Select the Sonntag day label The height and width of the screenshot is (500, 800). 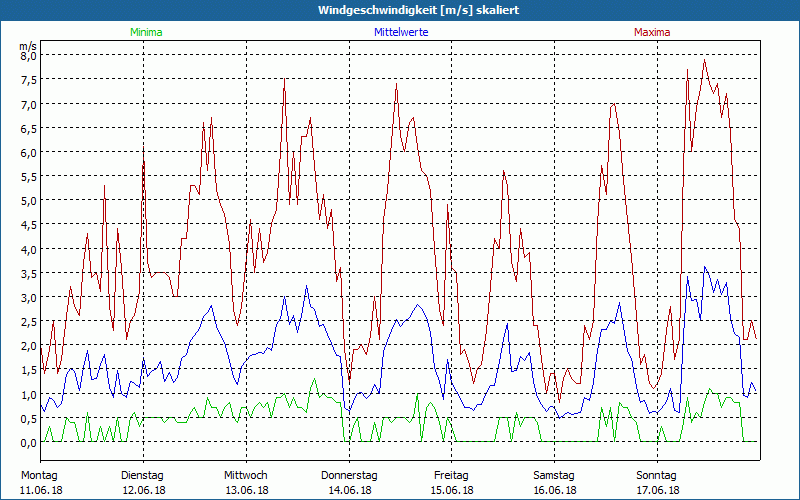(657, 475)
